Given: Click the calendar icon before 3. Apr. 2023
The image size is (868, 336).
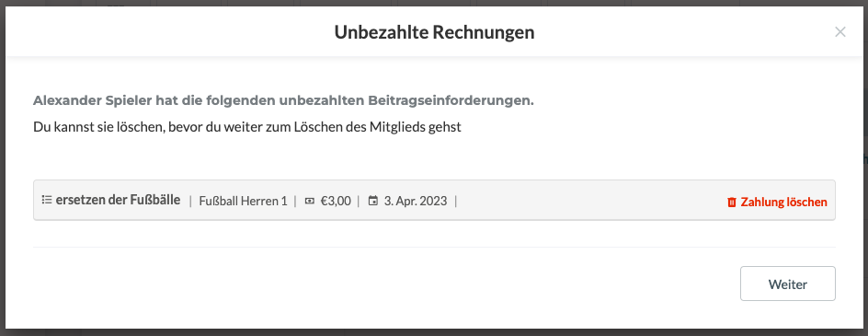Looking at the screenshot, I should 373,201.
